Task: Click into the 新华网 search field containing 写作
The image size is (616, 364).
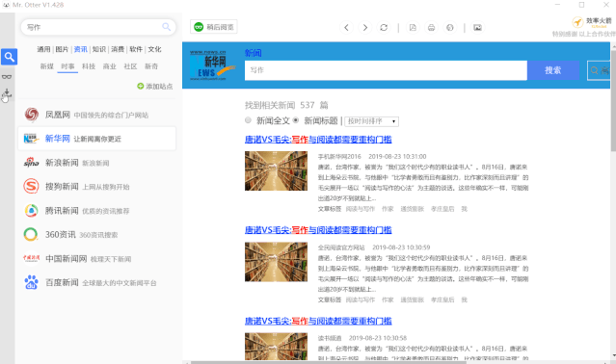Action: [x=386, y=70]
